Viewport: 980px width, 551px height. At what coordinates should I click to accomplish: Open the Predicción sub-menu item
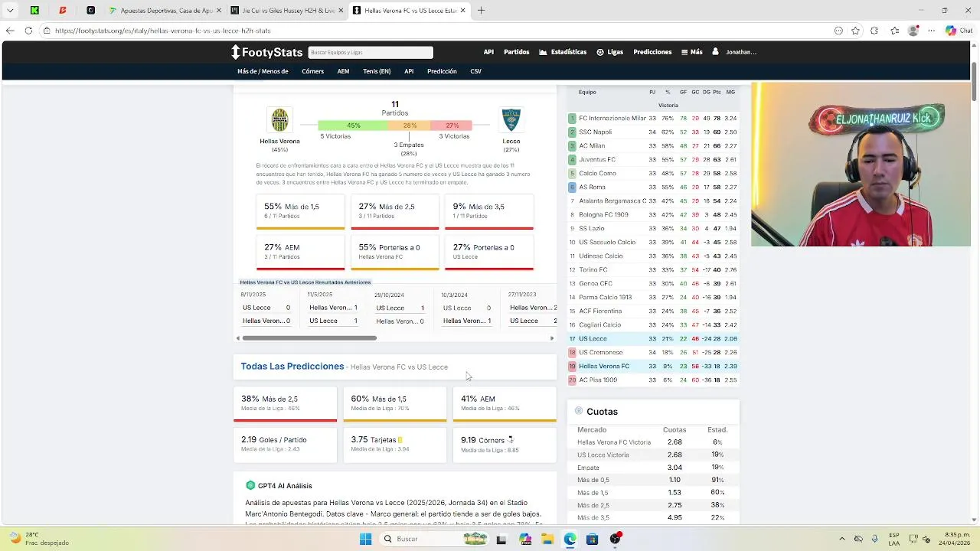point(442,71)
